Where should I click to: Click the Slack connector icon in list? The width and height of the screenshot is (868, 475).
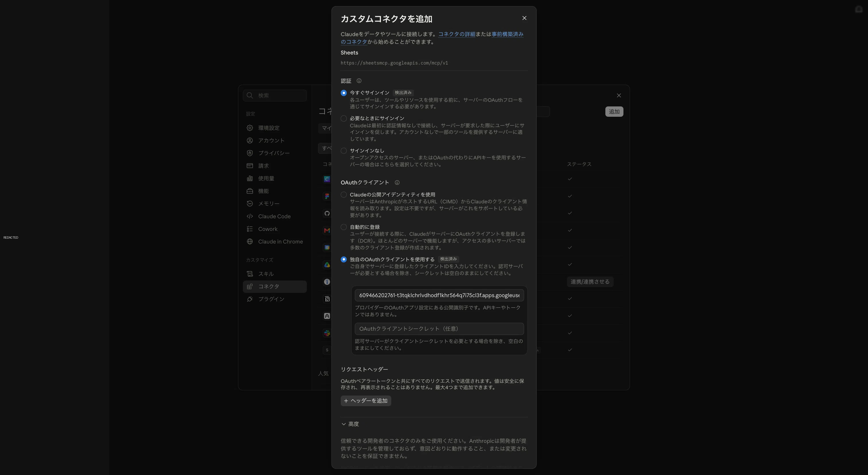pyautogui.click(x=327, y=333)
